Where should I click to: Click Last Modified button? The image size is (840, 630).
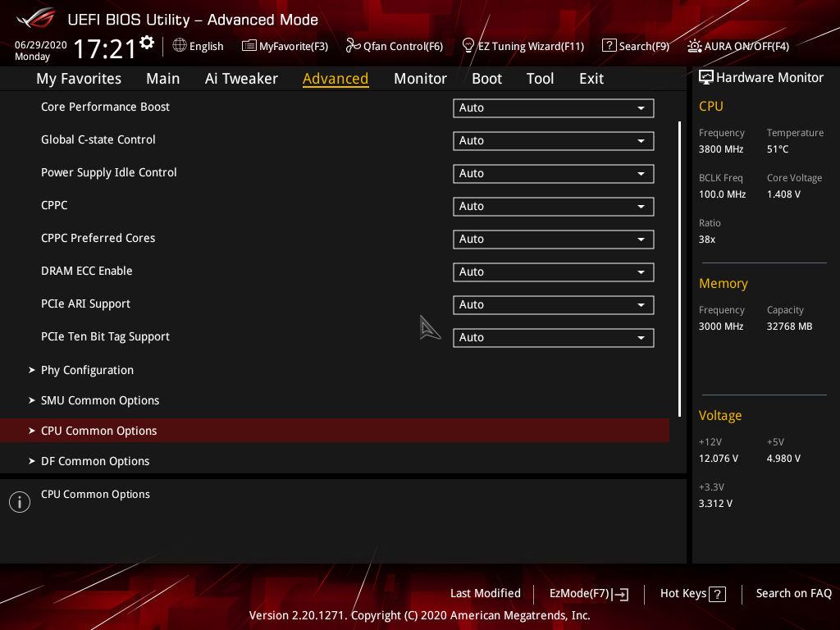pos(486,593)
